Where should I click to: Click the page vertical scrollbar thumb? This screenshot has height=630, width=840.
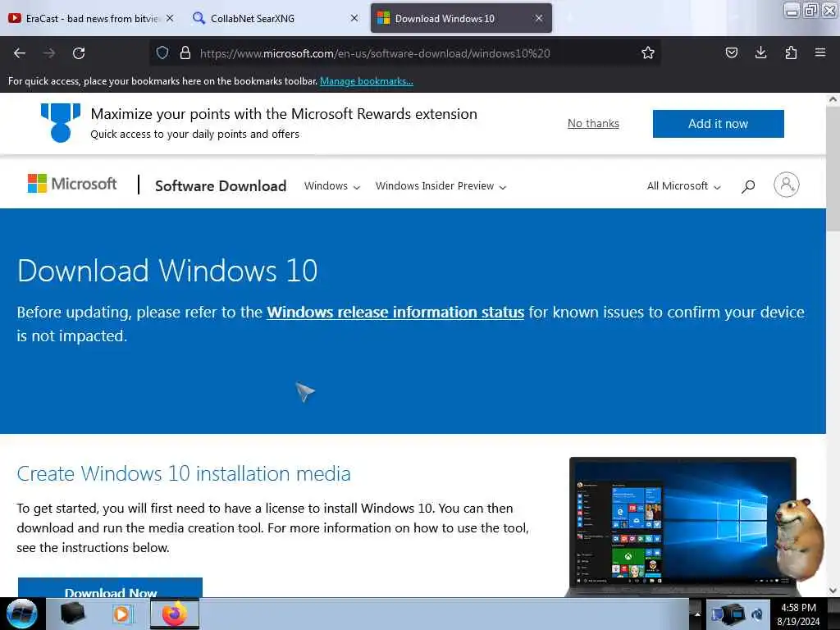point(833,169)
